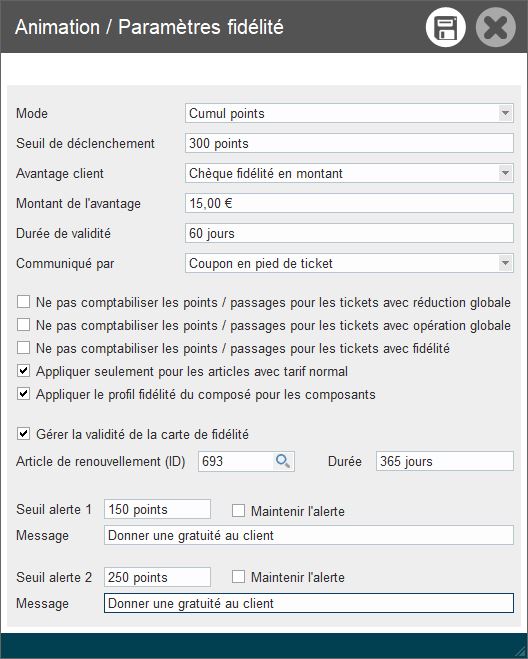
Task: Toggle Appliquer le profil fidélité du composé
Action: click(x=24, y=394)
